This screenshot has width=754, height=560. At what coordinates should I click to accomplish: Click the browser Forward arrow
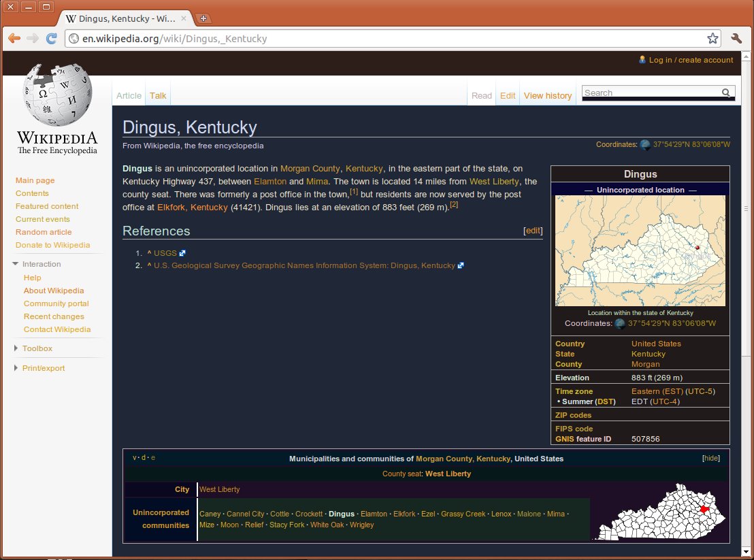[x=33, y=39]
